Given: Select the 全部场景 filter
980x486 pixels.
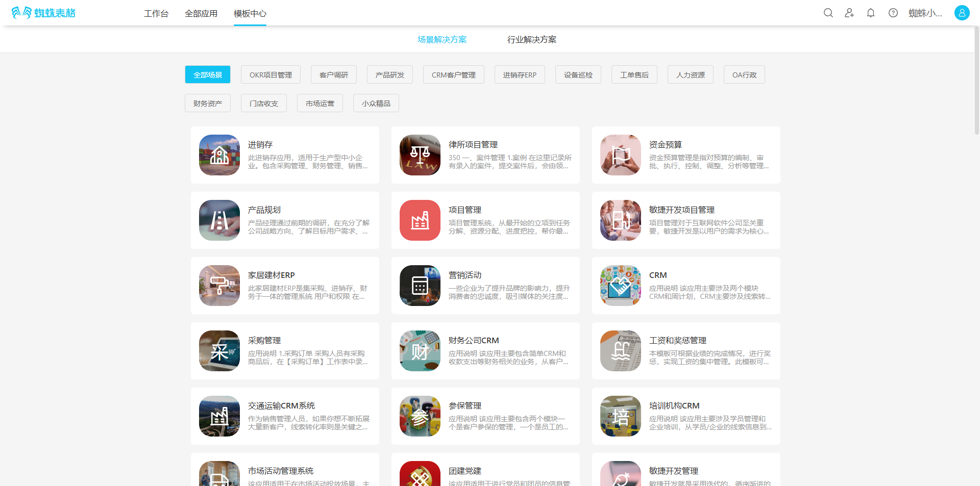Looking at the screenshot, I should coord(208,74).
